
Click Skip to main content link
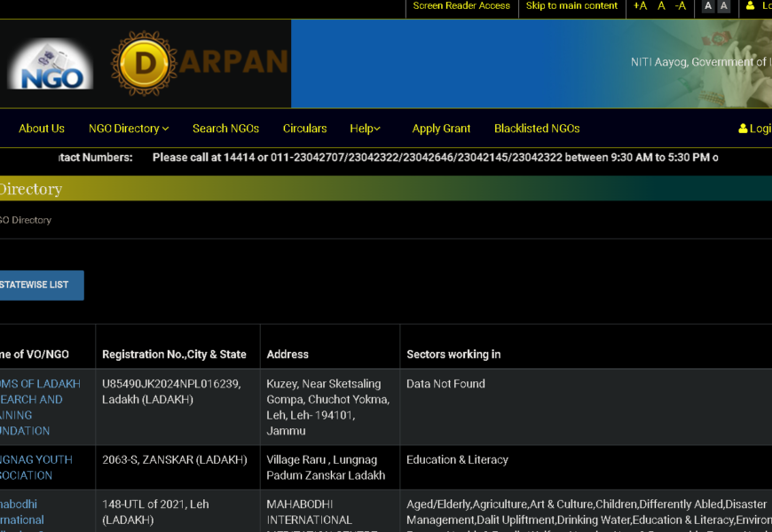(571, 6)
